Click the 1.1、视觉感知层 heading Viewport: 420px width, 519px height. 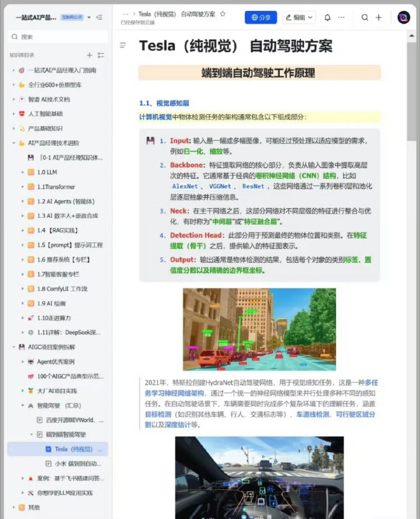(x=164, y=103)
